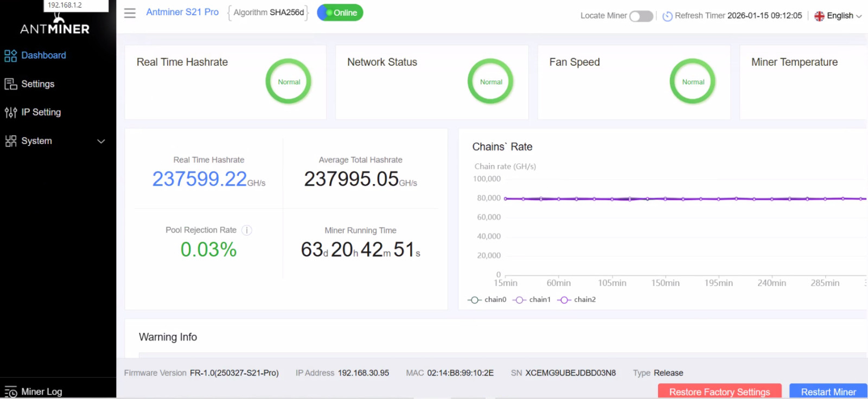Screen dimensions: 868x399
Task: Click the hamburger menu icon
Action: (x=130, y=13)
